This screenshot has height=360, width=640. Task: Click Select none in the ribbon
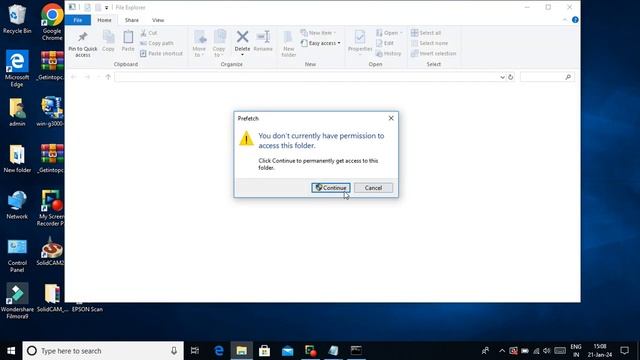429,43
